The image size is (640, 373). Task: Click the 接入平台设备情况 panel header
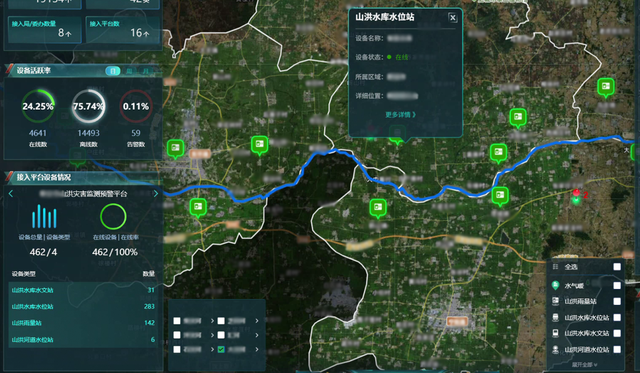click(44, 177)
